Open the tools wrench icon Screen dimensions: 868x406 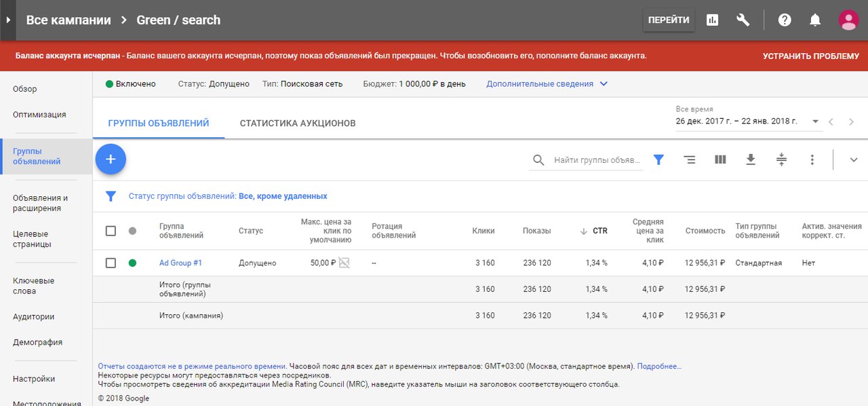(743, 20)
